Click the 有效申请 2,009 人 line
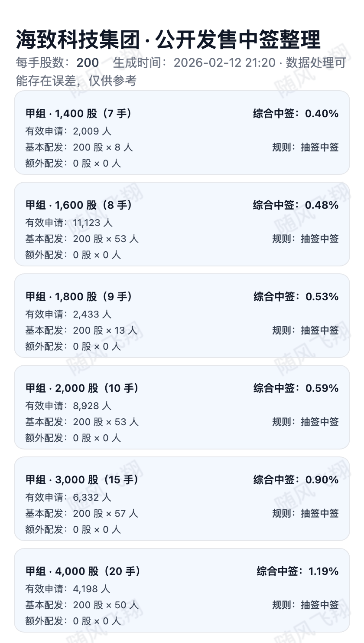The width and height of the screenshot is (364, 643). pos(68,131)
